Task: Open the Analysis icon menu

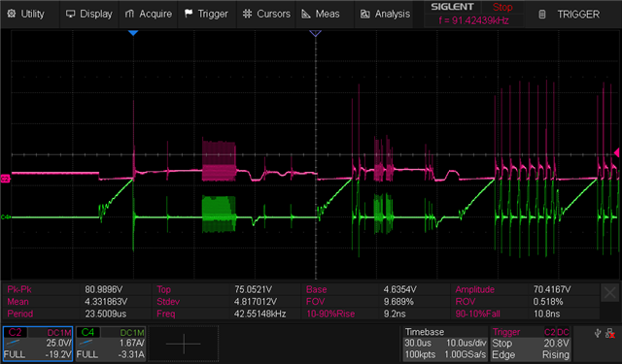Action: tap(365, 15)
